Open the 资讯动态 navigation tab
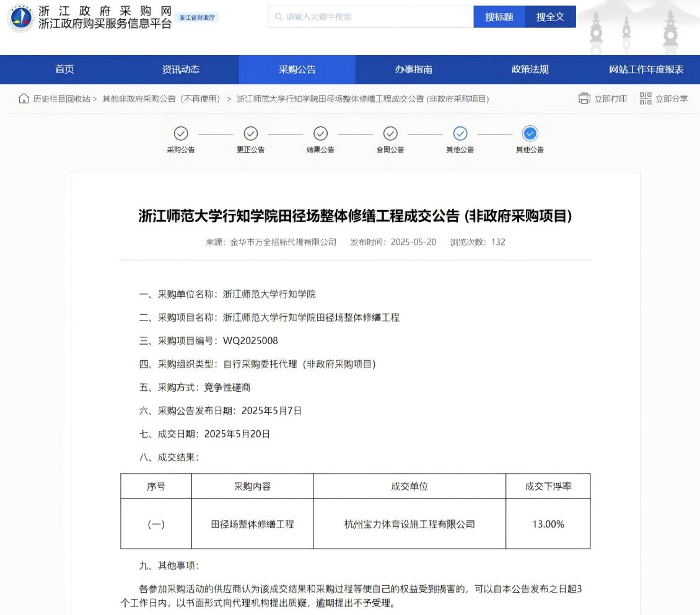This screenshot has height=615, width=700. click(181, 69)
